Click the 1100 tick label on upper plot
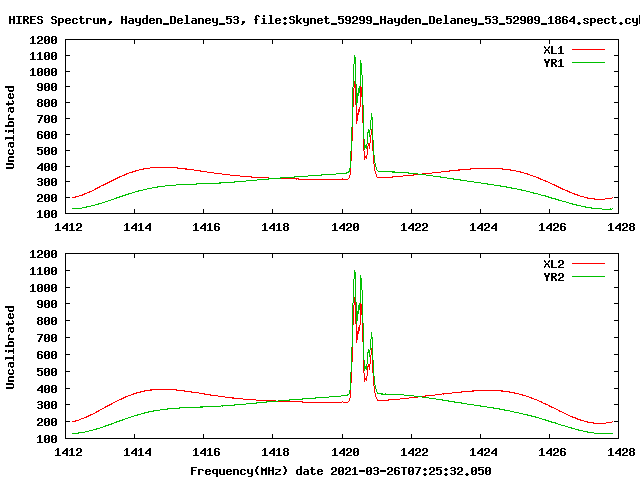The image size is (640, 480). [43, 56]
